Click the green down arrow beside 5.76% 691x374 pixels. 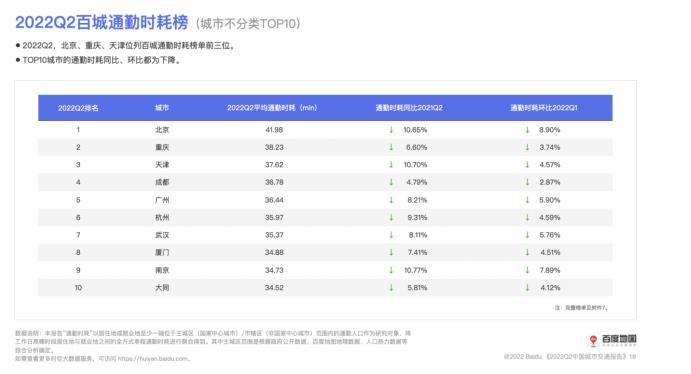click(x=527, y=235)
